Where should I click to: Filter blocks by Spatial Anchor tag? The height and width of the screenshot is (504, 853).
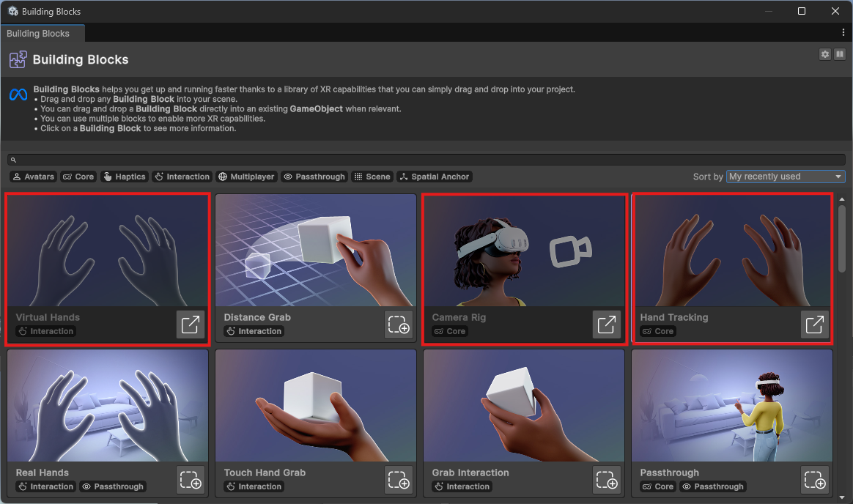click(x=434, y=177)
